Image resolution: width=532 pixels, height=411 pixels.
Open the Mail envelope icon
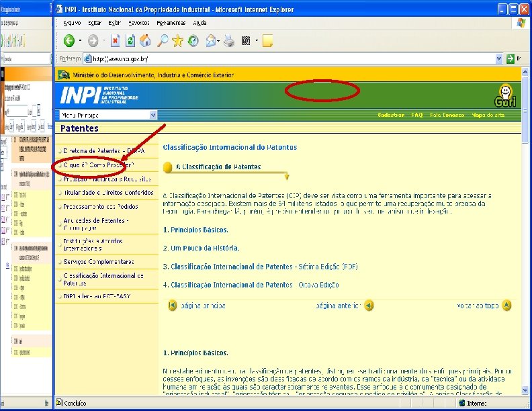pos(211,41)
